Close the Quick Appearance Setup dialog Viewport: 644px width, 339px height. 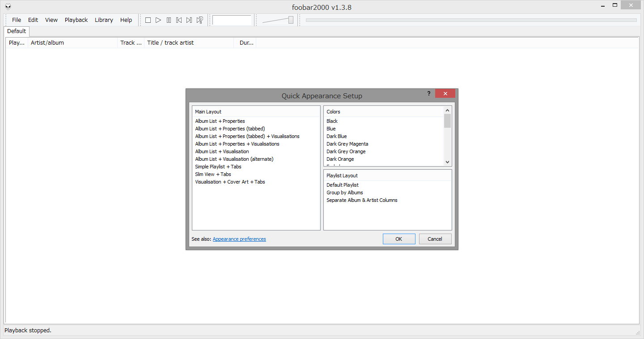(x=445, y=93)
